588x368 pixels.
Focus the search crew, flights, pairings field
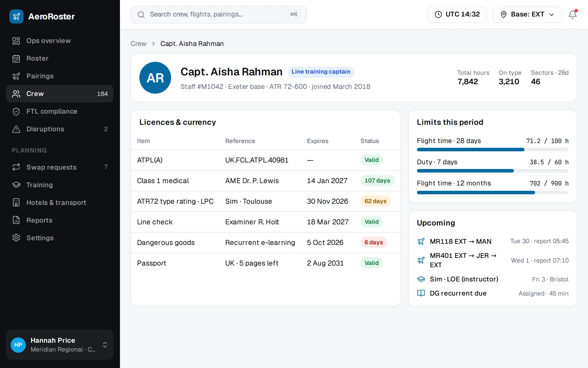point(218,14)
